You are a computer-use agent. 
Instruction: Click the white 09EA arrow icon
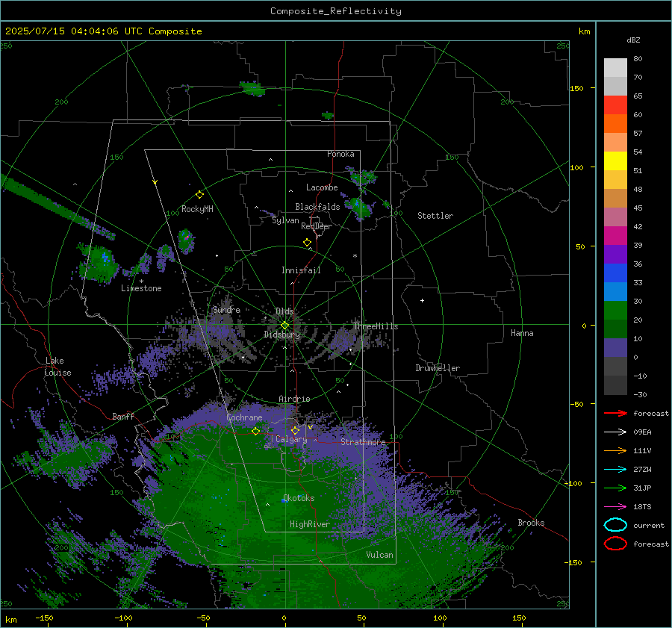tap(615, 432)
